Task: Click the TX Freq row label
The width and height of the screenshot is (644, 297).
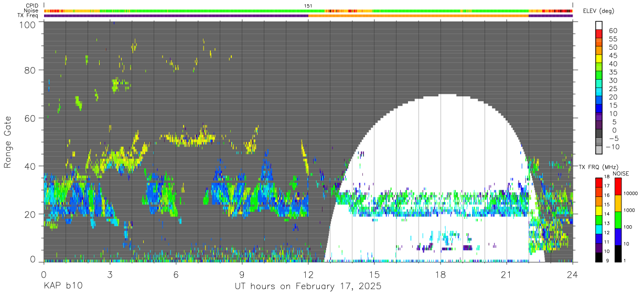Action: 29,15
